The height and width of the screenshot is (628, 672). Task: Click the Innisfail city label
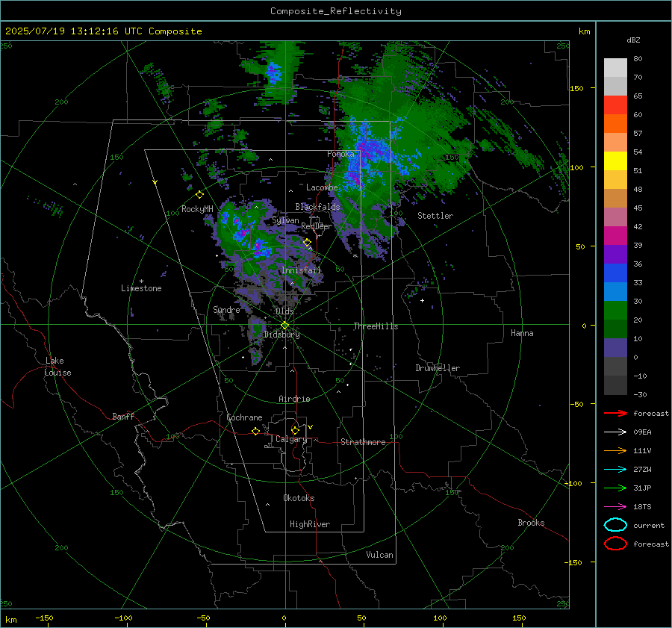coord(301,270)
